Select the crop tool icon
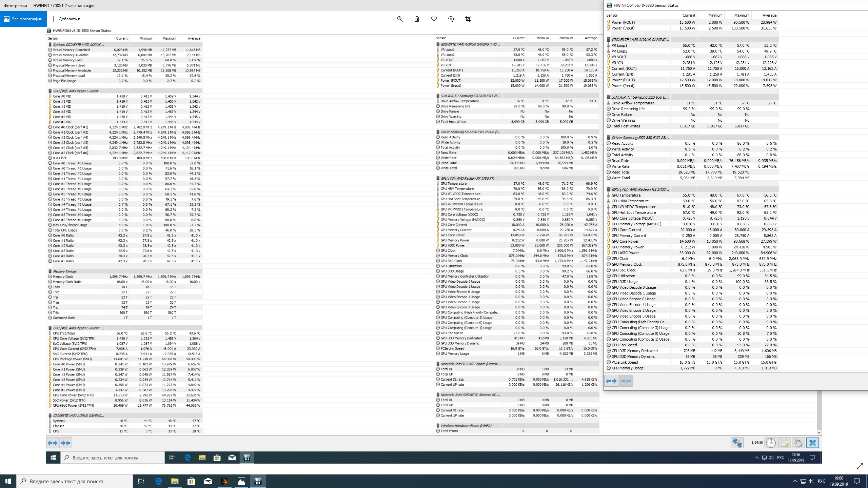The height and width of the screenshot is (488, 868). (468, 19)
